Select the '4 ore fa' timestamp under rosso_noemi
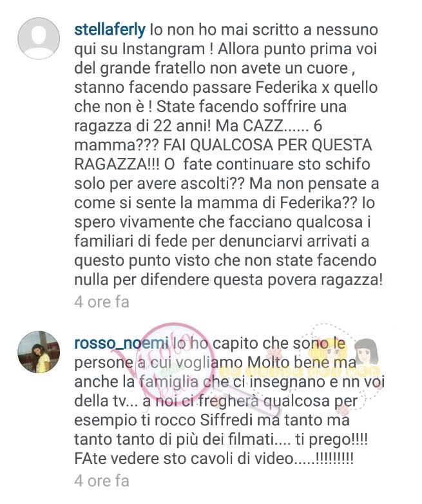 tap(102, 481)
